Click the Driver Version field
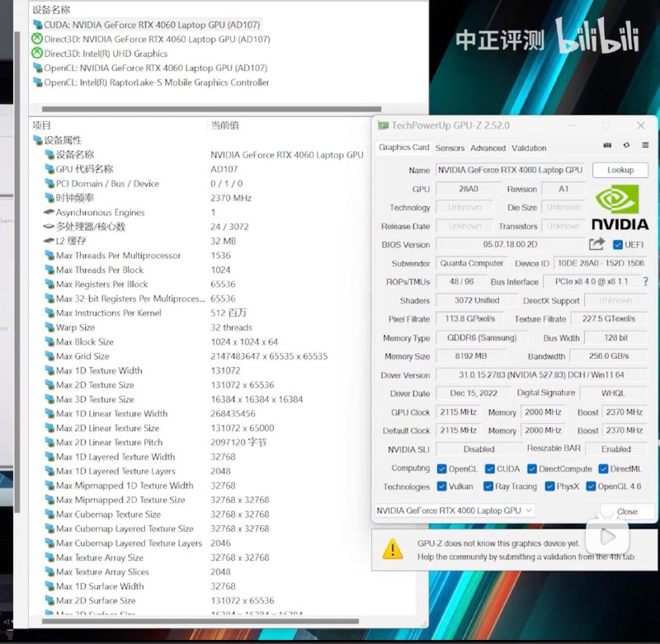Image resolution: width=660 pixels, height=644 pixels. pos(541,374)
